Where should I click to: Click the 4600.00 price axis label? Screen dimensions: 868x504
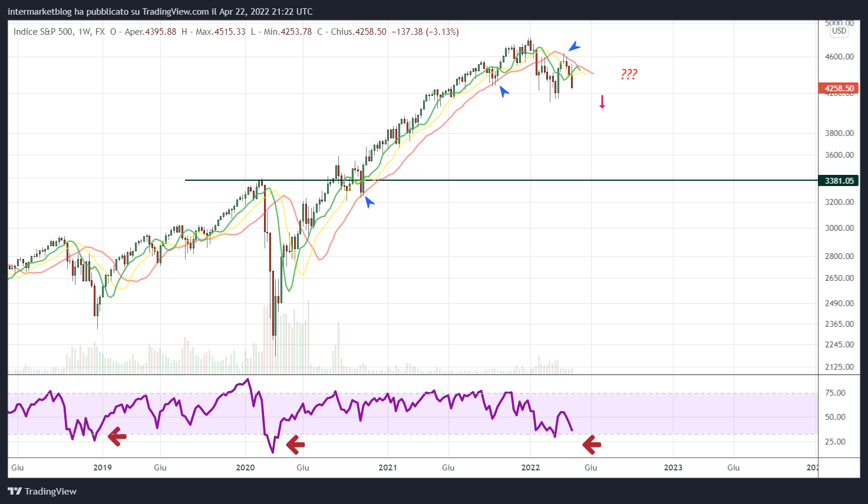pos(839,57)
